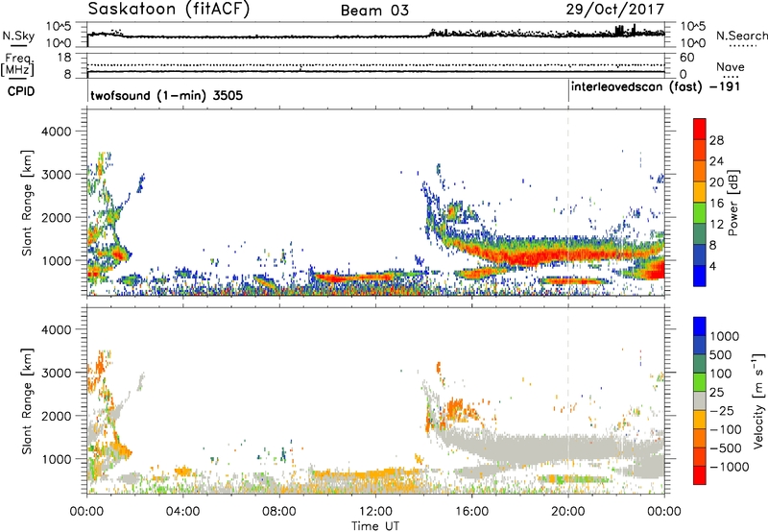Click the 'Beam 03' label

[374, 11]
